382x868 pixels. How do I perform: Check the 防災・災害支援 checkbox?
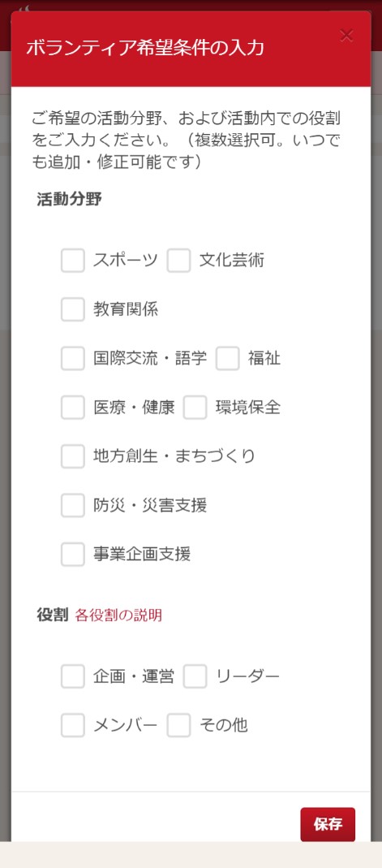pos(73,505)
